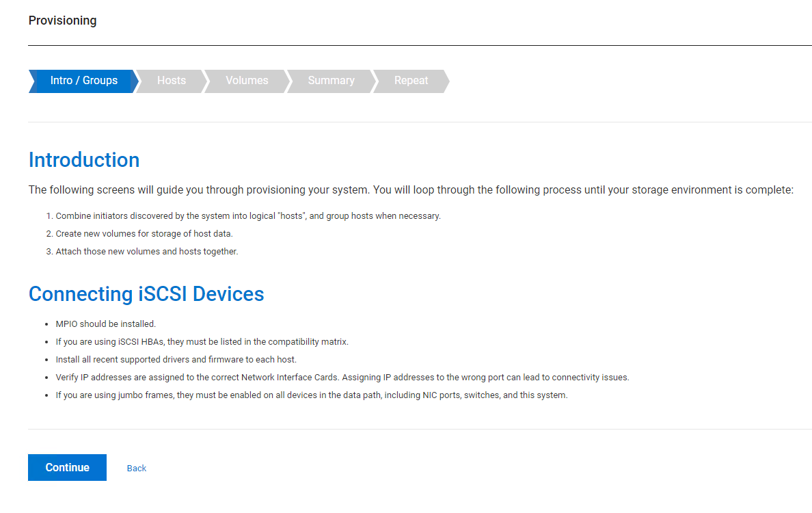812x513 pixels.
Task: Open the Volumes wizard step
Action: (x=247, y=81)
